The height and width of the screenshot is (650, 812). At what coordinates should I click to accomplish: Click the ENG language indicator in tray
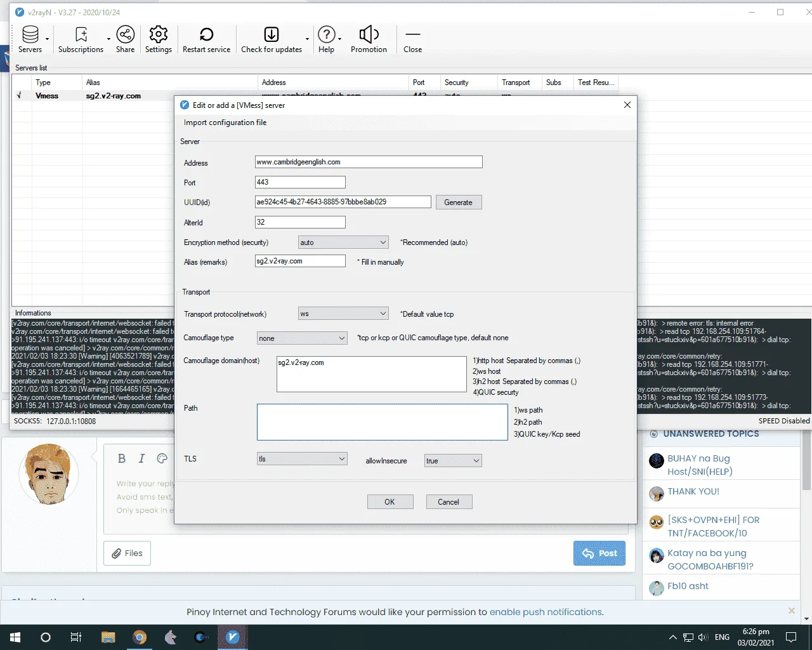pos(722,637)
